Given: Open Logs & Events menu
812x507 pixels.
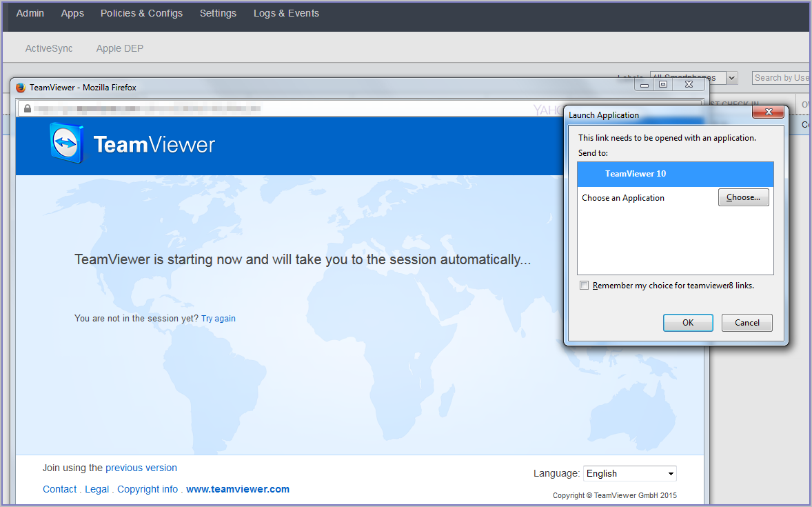Looking at the screenshot, I should tap(286, 14).
